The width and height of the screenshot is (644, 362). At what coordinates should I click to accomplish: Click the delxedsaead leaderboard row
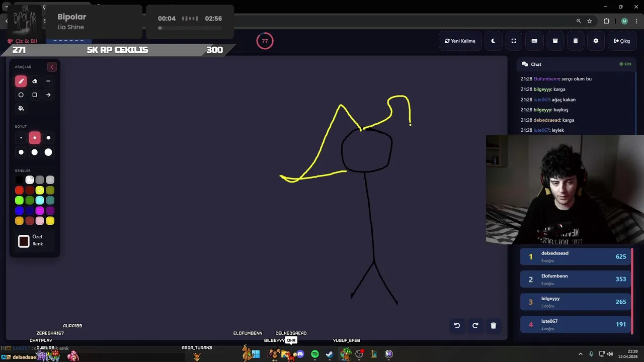pos(576,256)
